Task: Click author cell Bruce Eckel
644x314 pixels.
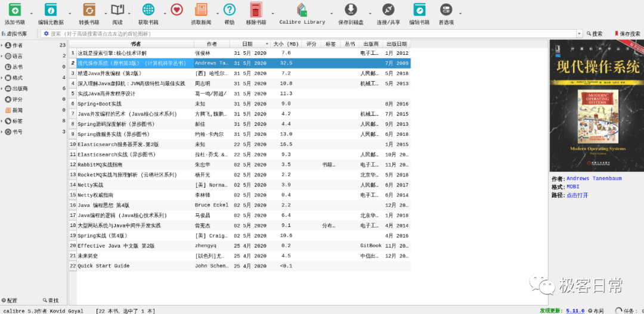Action: click(212, 205)
